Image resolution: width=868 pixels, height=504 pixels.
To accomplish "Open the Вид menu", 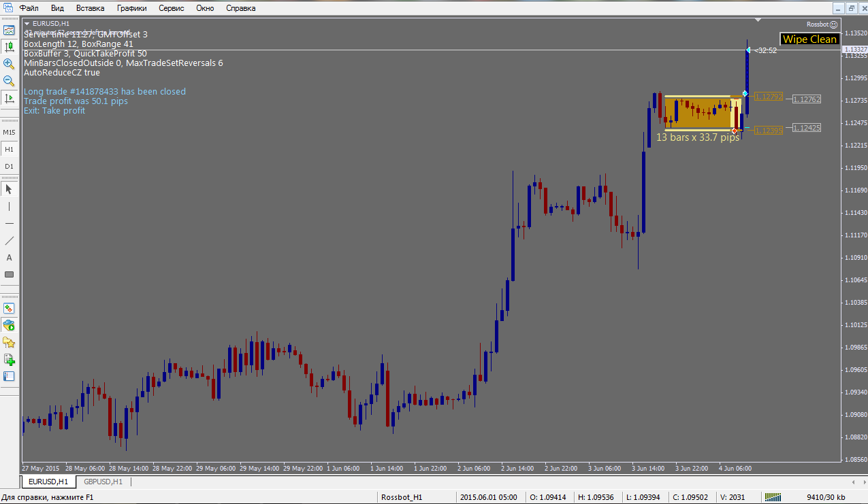I will point(57,8).
